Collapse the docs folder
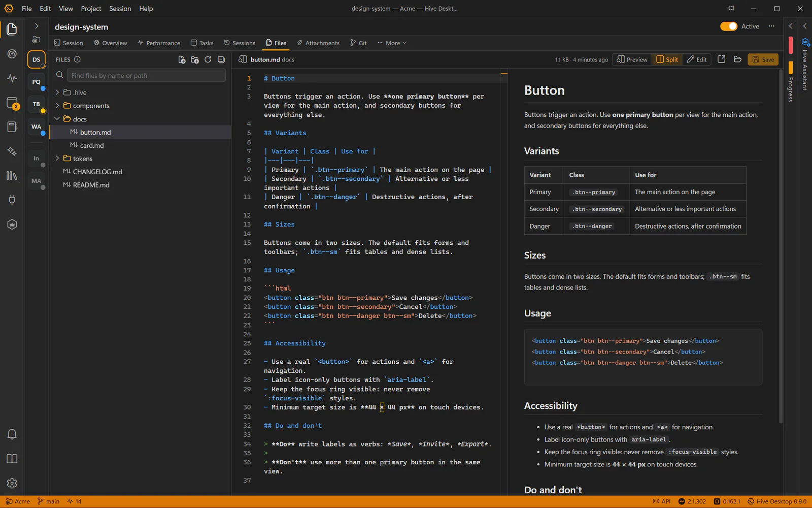The width and height of the screenshot is (812, 508). 57,119
